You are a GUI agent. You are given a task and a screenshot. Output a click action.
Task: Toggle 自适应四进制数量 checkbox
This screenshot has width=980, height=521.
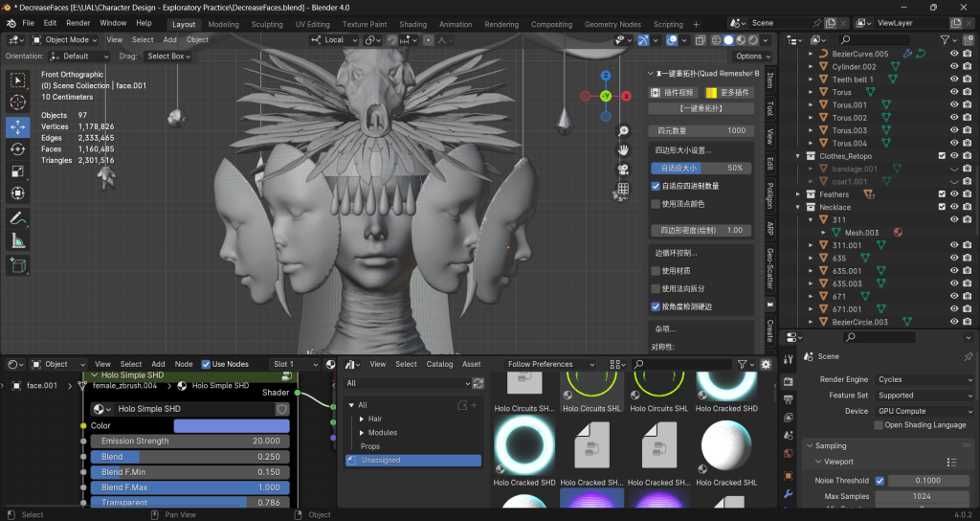click(656, 186)
